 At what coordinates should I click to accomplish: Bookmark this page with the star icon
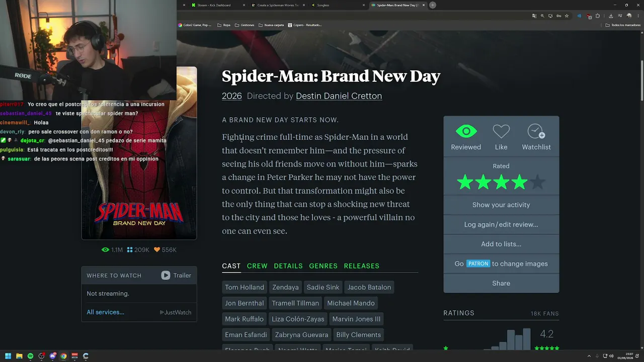pos(567,16)
